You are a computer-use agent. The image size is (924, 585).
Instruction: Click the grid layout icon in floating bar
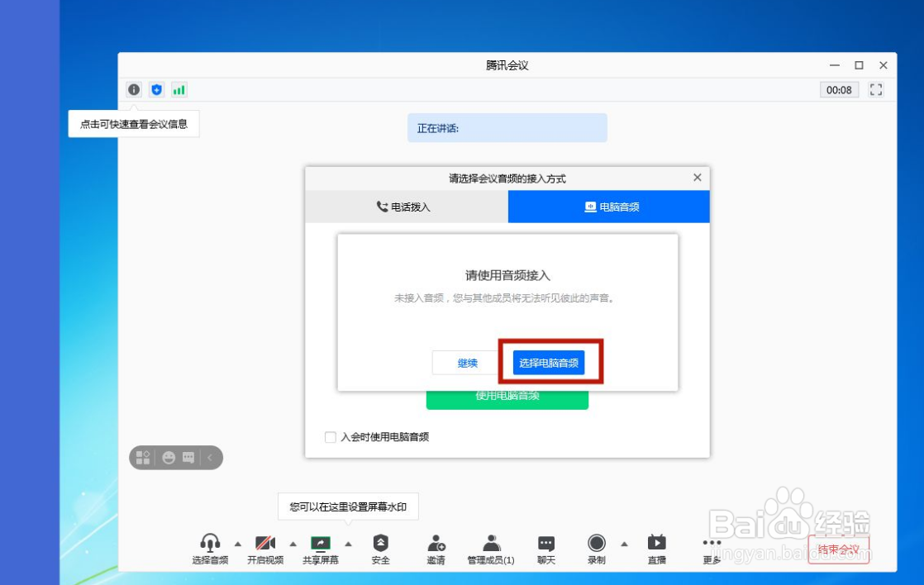143,458
